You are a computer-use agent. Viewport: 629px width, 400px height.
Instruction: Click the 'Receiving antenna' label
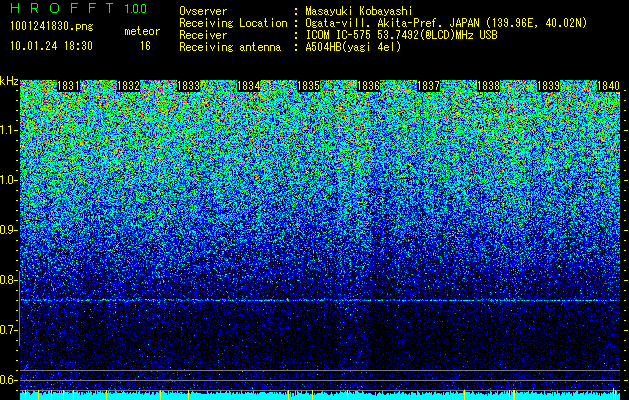point(230,48)
